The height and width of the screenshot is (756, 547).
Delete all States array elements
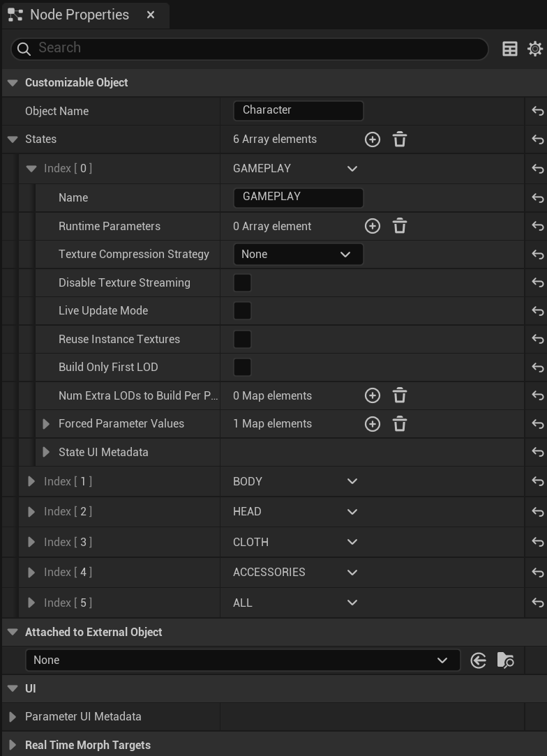coord(400,139)
